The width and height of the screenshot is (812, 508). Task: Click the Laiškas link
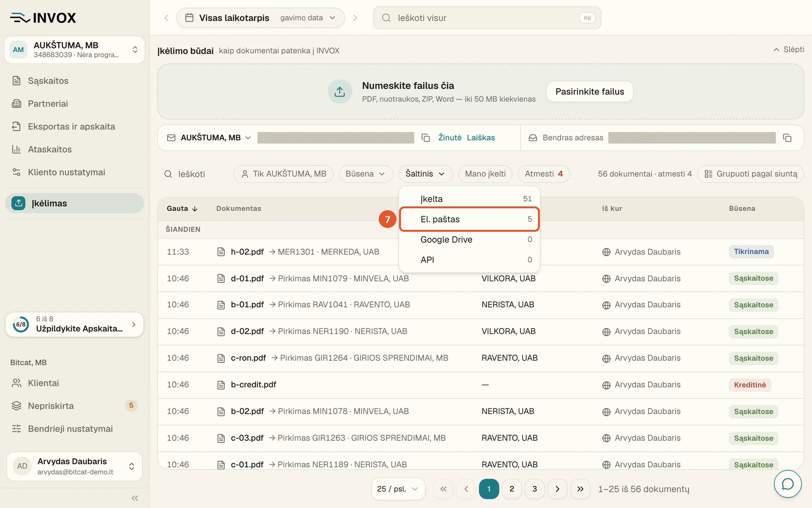point(481,138)
